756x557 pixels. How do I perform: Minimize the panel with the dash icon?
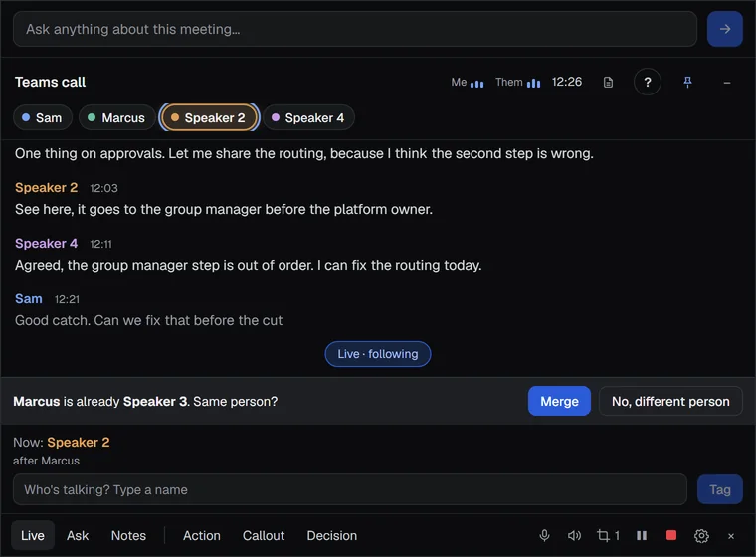726,83
